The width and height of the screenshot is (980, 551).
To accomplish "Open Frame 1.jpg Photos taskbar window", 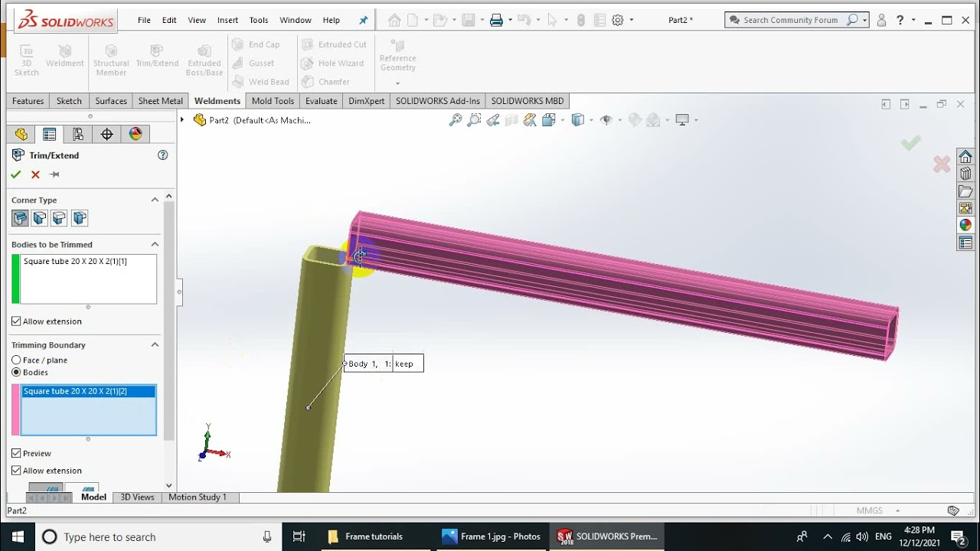I will (491, 536).
